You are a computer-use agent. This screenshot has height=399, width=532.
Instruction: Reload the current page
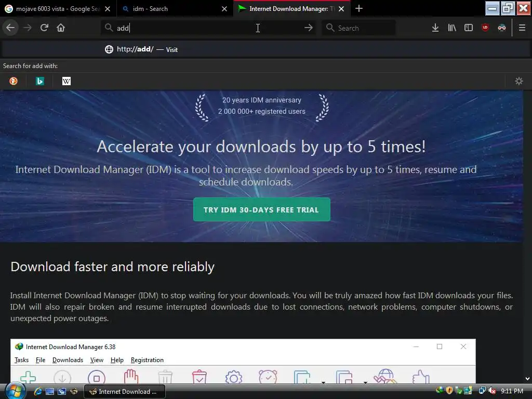pyautogui.click(x=44, y=28)
